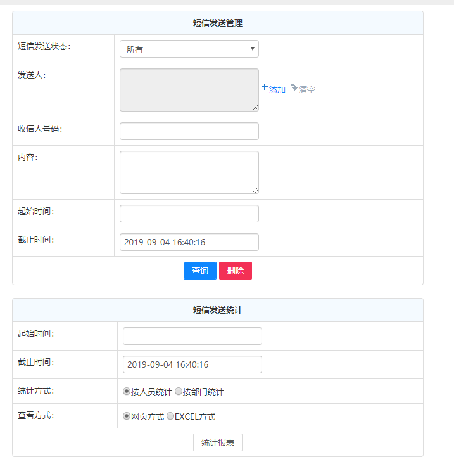454x476 pixels.
Task: Click the 发送人 grey text area
Action: (x=189, y=90)
